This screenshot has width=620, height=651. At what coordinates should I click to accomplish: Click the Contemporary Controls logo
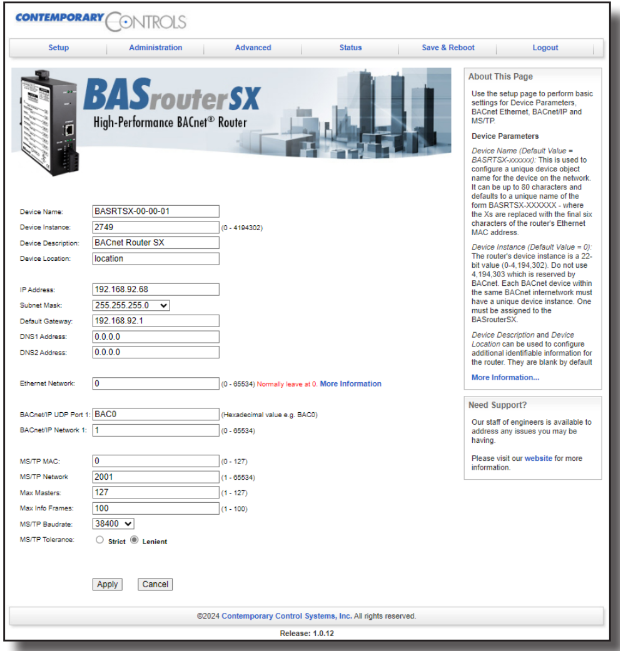coord(100,20)
